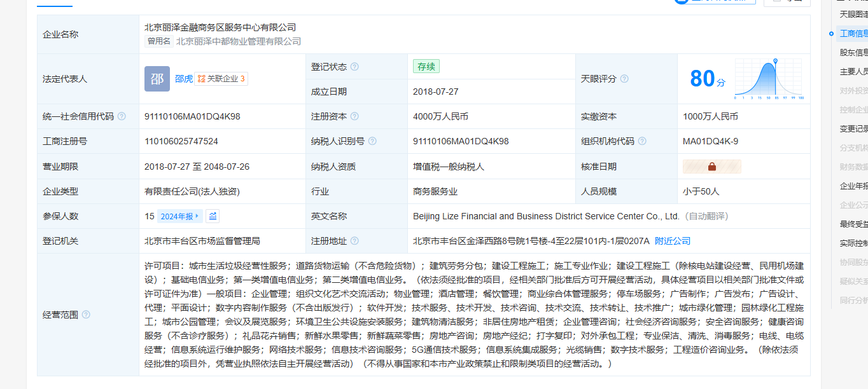Click help icon beside 统一社会信用代码
Image resolution: width=868 pixels, height=389 pixels.
coord(122,116)
